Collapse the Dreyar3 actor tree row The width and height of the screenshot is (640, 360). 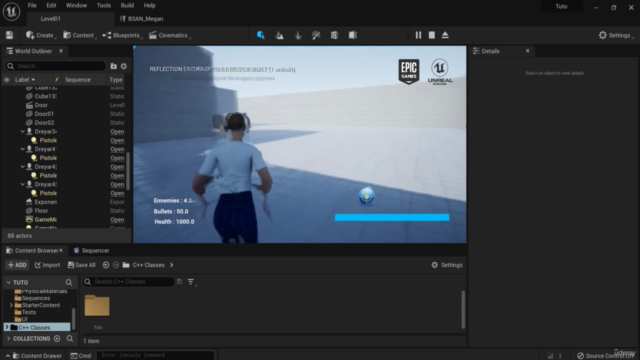[23, 131]
